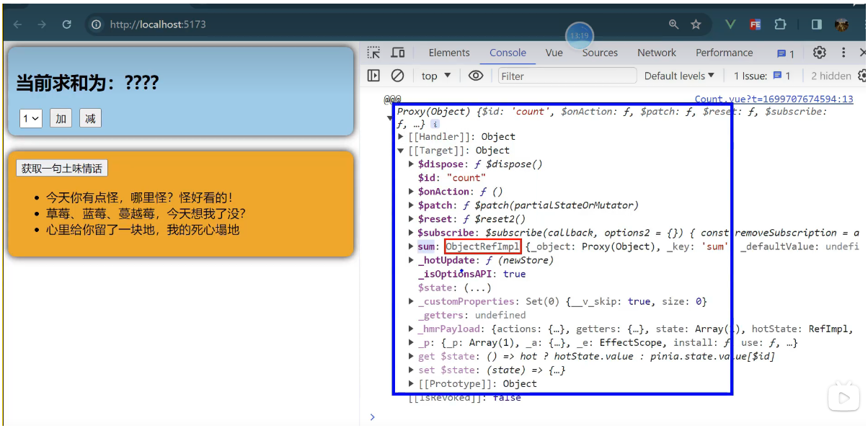This screenshot has height=441, width=868.
Task: Click the browser back arrow
Action: pos(18,24)
